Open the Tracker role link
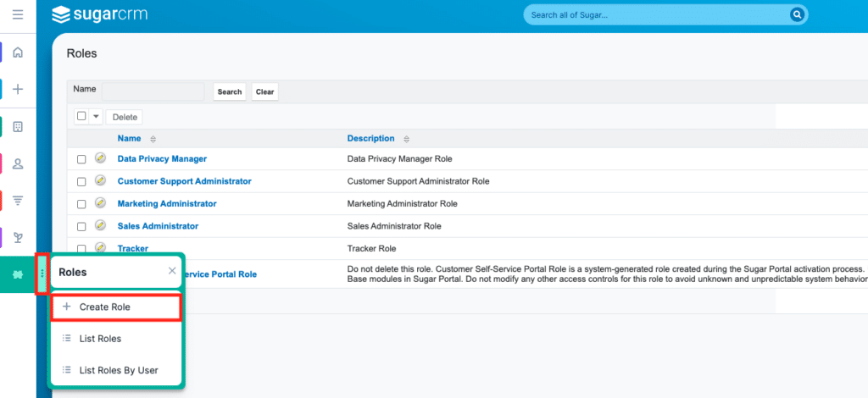 133,248
